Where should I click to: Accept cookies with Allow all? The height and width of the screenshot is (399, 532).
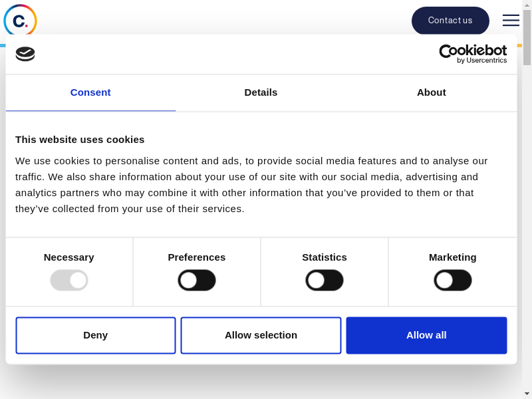[x=426, y=335]
